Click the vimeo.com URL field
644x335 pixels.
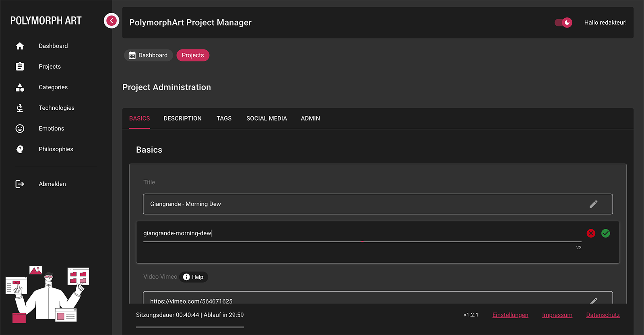[x=378, y=298]
